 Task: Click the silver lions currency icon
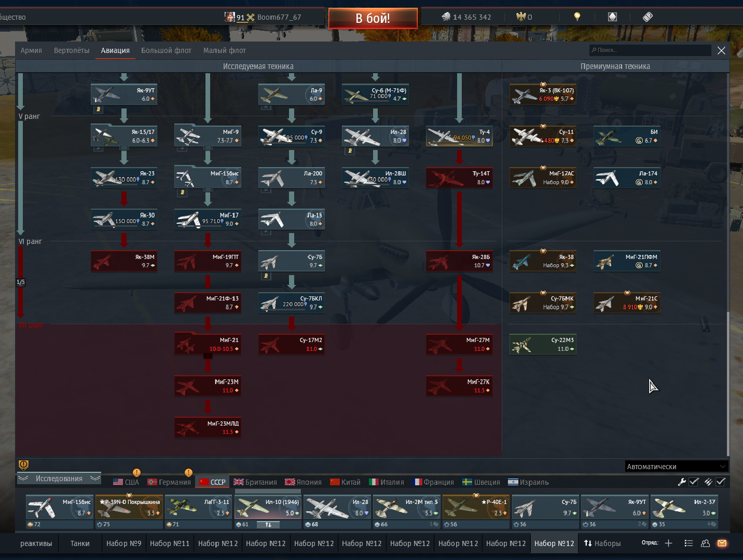tap(446, 17)
